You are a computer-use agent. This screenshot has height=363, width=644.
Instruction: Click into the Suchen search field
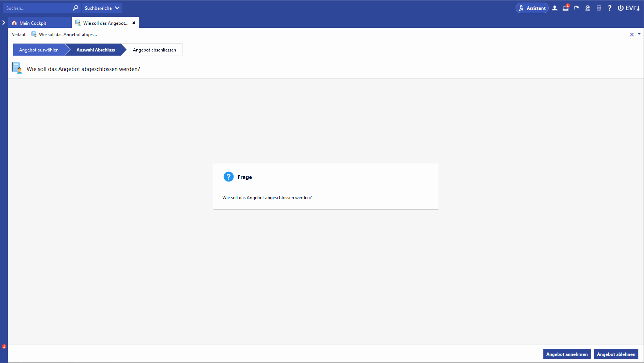coord(38,8)
